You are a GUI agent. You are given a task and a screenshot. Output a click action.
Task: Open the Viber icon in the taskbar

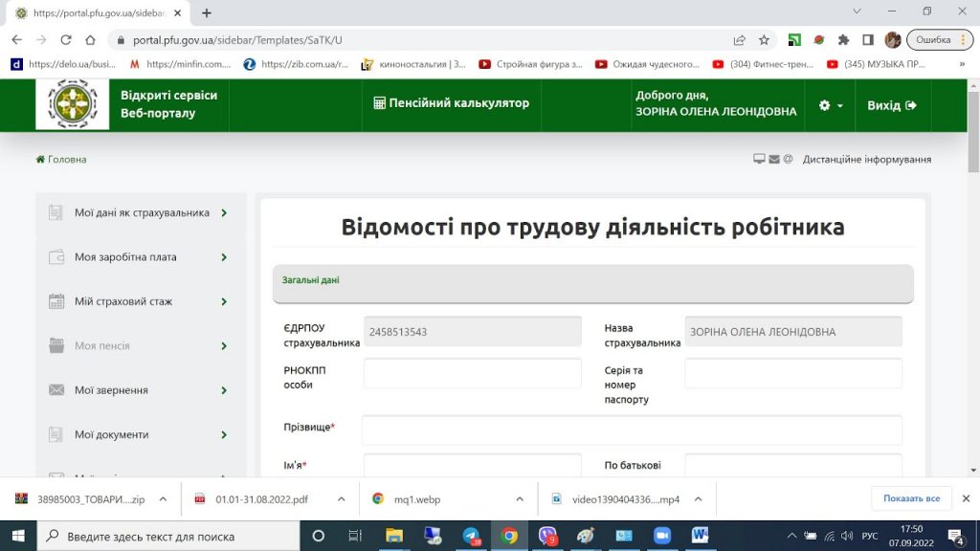547,536
